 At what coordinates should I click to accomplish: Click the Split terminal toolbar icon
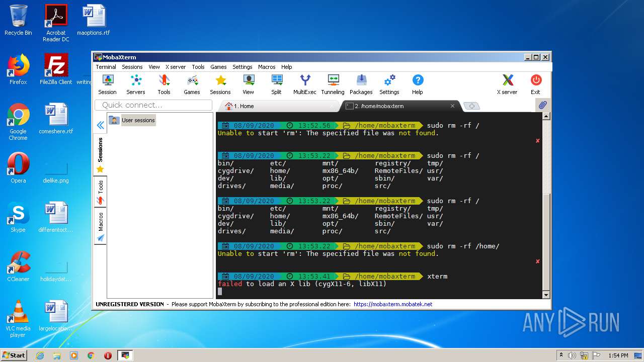click(x=277, y=84)
